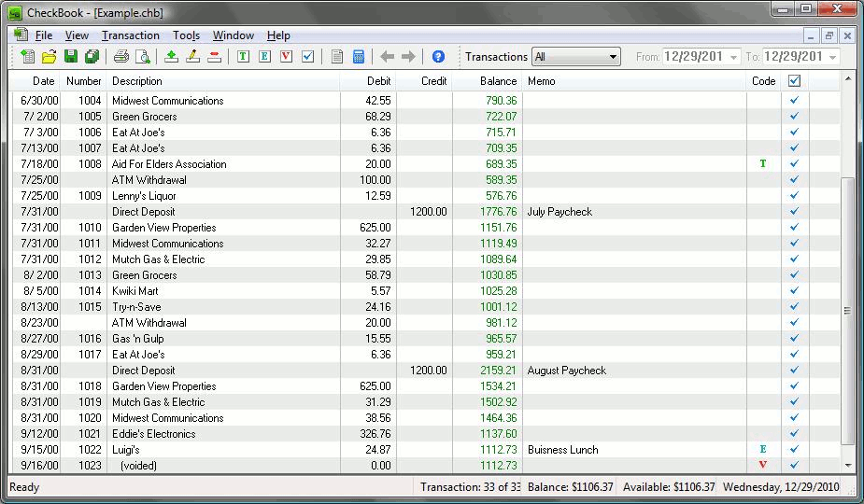Click the blue checkmark cleared toolbar icon
864x504 pixels.
(308, 56)
